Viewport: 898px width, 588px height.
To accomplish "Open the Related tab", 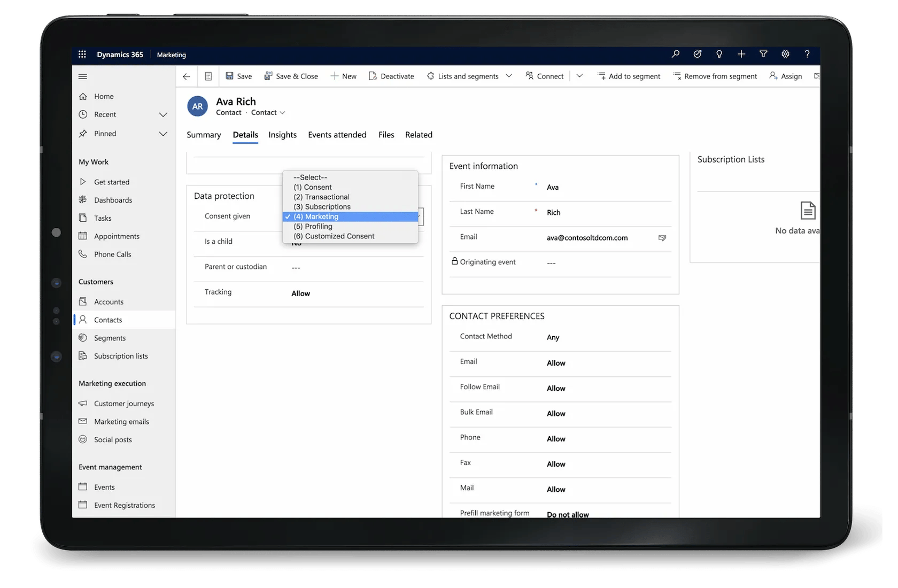I will click(419, 135).
